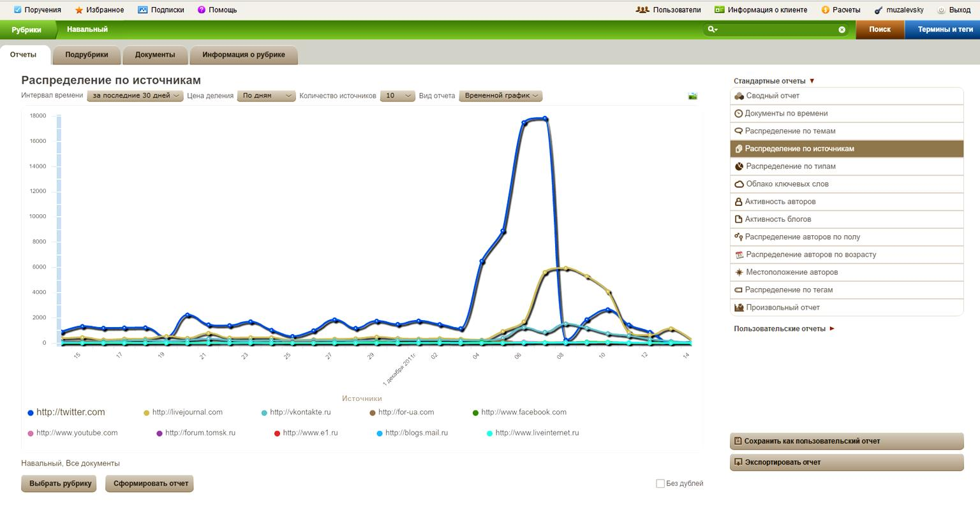
Task: Click inside the search input field
Action: click(777, 29)
